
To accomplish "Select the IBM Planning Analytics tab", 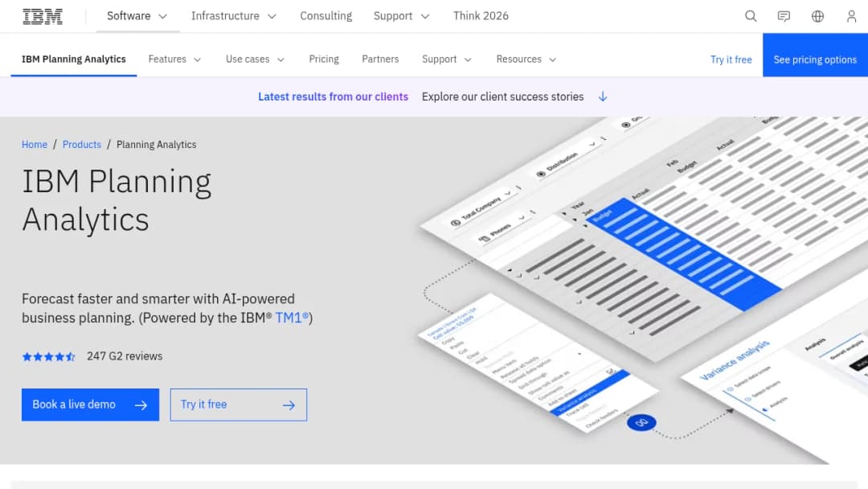I will pyautogui.click(x=74, y=60).
